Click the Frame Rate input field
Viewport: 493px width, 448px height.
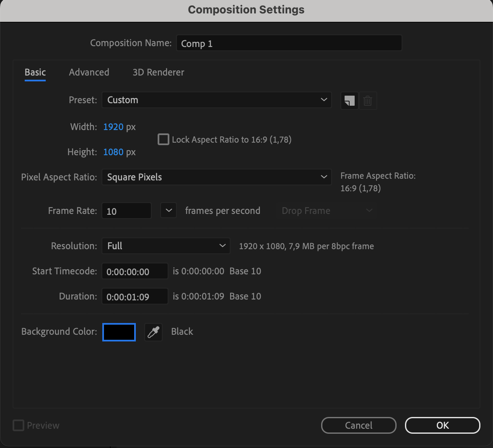pos(126,211)
